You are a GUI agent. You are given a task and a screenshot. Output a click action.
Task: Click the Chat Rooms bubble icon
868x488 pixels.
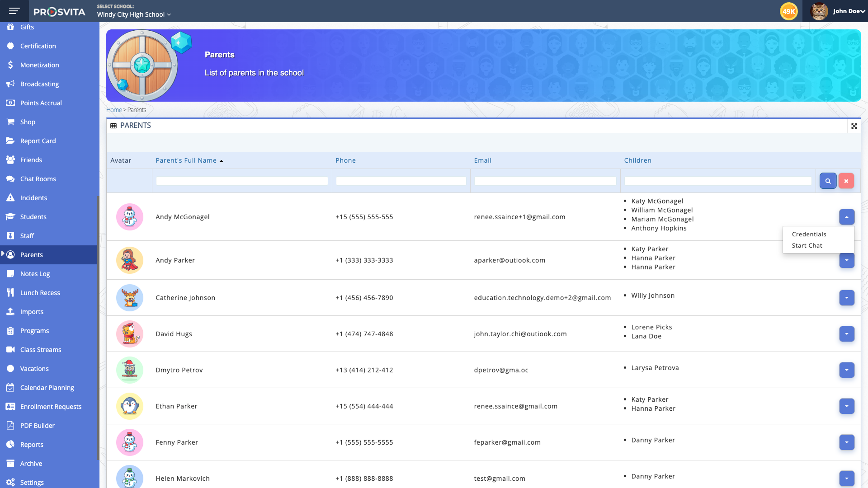click(x=10, y=179)
